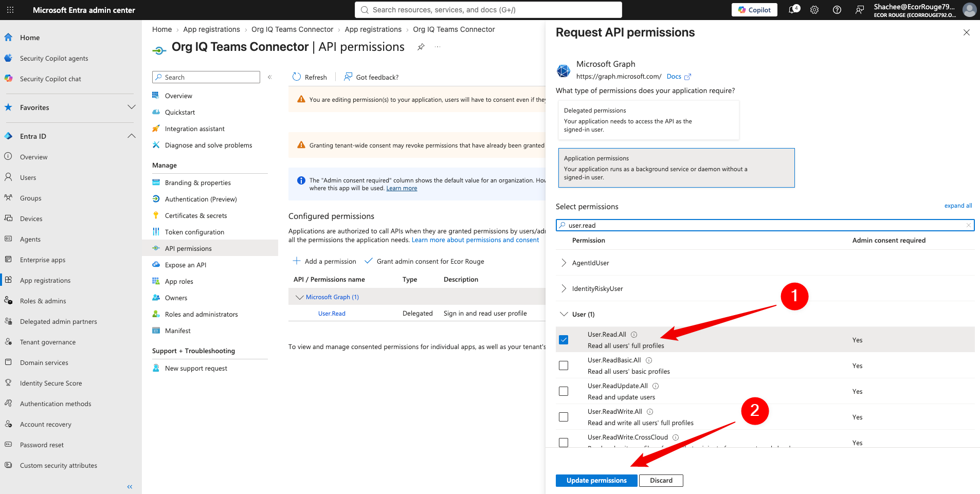Open the Learn more link in info banner
The height and width of the screenshot is (494, 980).
(x=402, y=188)
